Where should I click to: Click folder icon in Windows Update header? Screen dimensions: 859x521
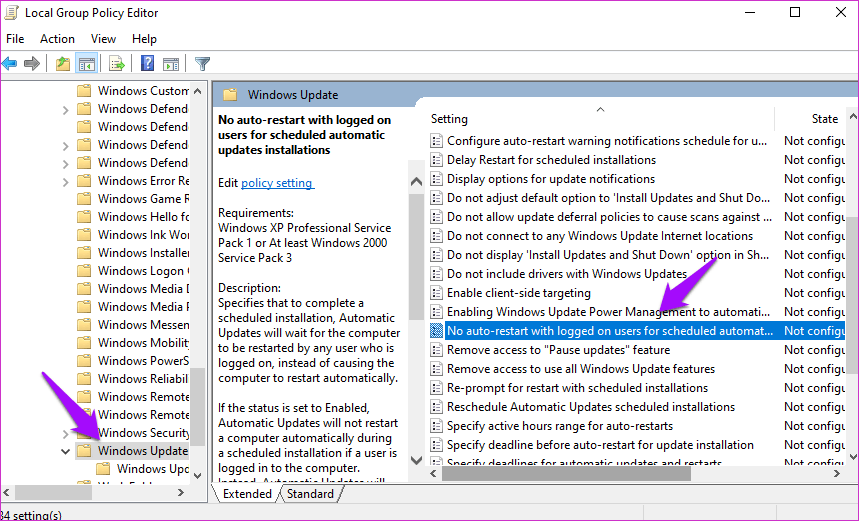click(x=230, y=95)
